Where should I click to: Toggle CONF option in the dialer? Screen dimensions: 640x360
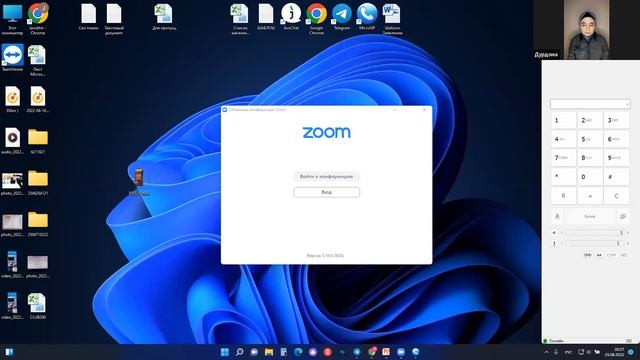(611, 255)
